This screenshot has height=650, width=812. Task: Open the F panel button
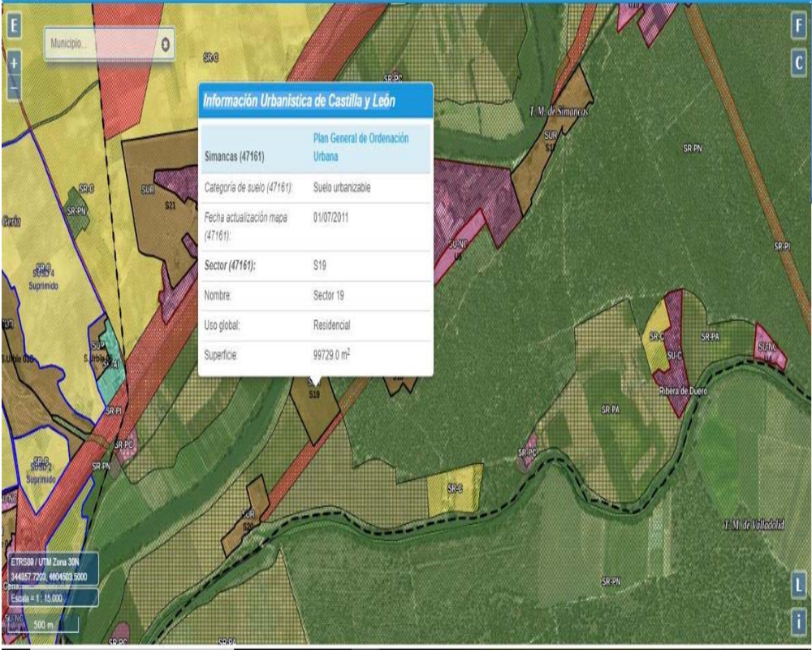[x=798, y=25]
